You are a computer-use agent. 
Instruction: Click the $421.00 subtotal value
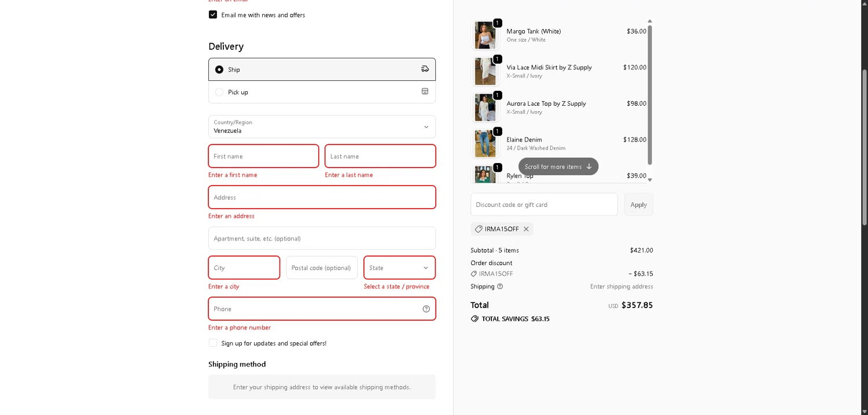(x=641, y=250)
